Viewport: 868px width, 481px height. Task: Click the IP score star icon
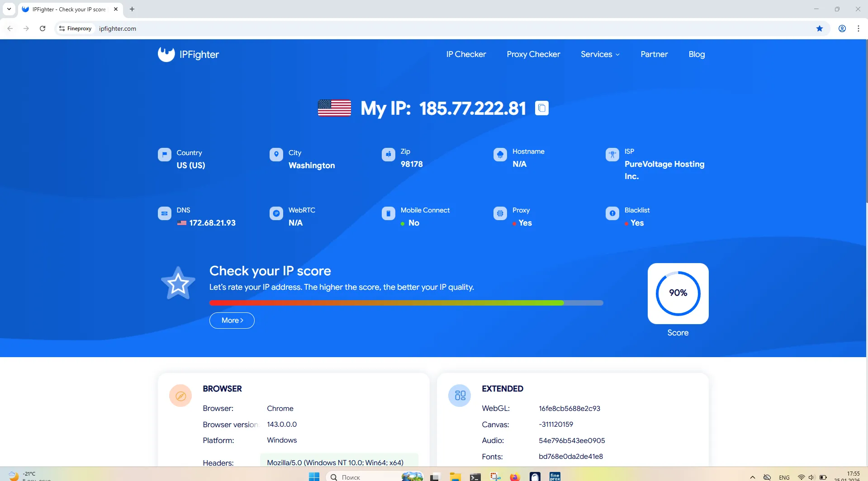click(178, 283)
